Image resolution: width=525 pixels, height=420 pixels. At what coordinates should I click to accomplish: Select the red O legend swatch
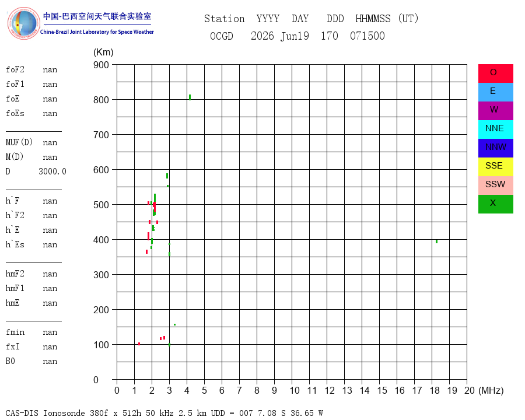495,73
